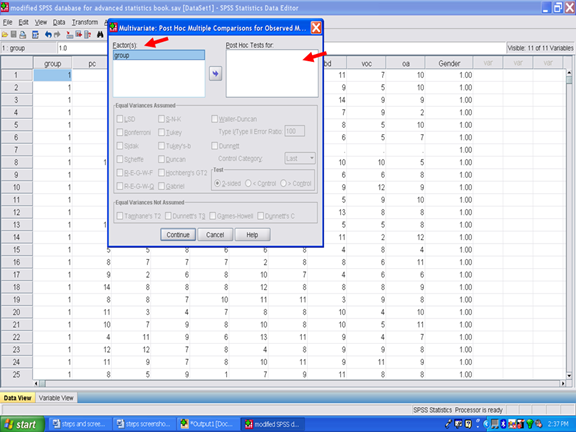This screenshot has height=432, width=576.
Task: Click the Variables info toolbar icon
Action: [87, 35]
